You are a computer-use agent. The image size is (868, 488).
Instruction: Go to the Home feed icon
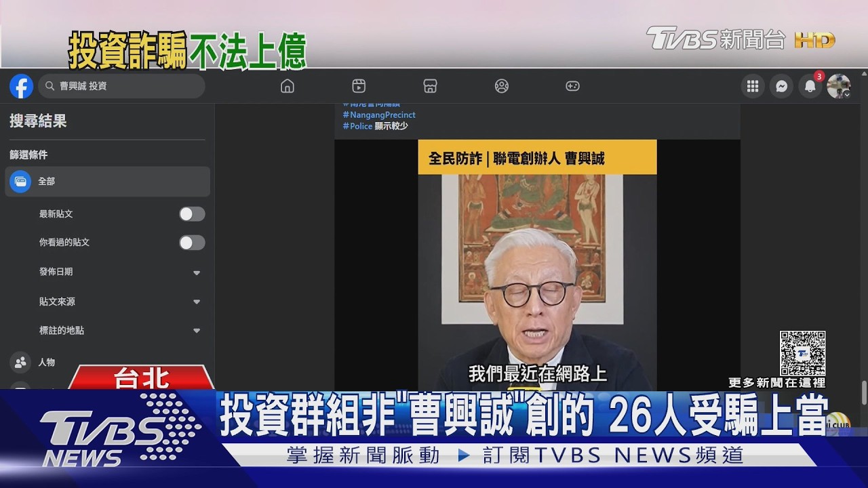click(x=288, y=86)
